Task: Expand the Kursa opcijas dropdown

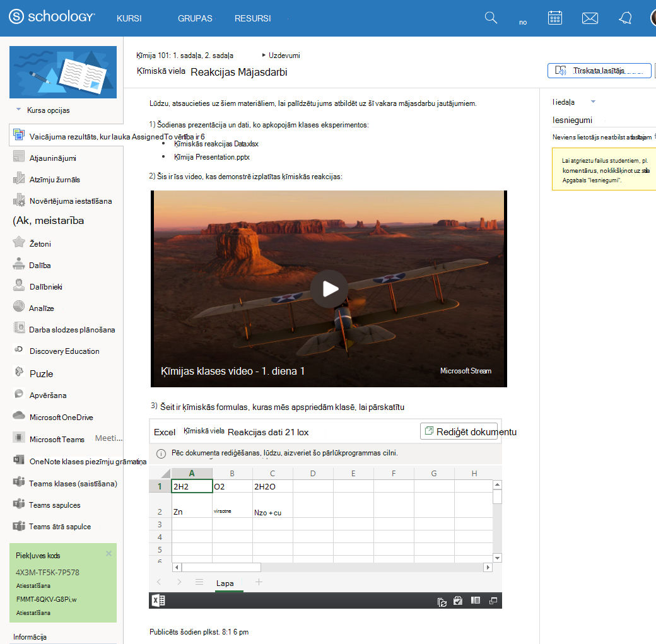Action: coord(18,110)
